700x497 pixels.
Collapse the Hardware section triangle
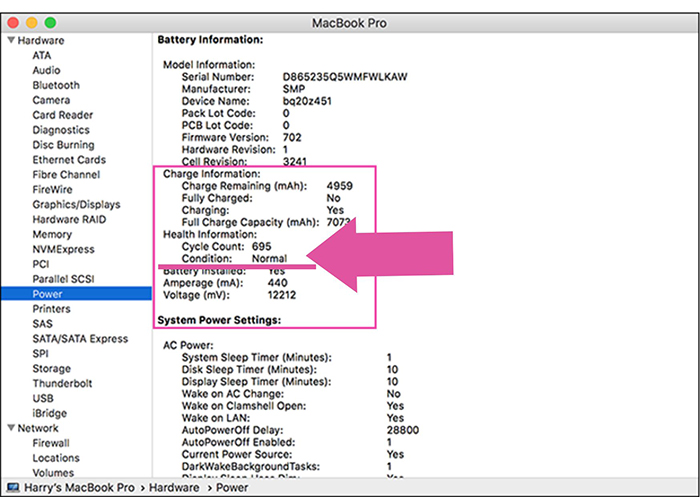[x=11, y=40]
